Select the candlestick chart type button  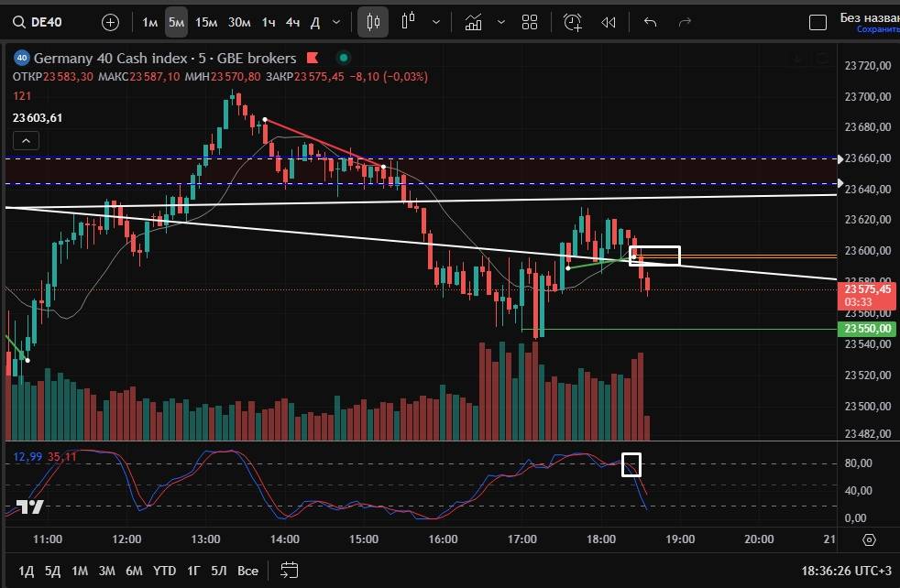(373, 22)
